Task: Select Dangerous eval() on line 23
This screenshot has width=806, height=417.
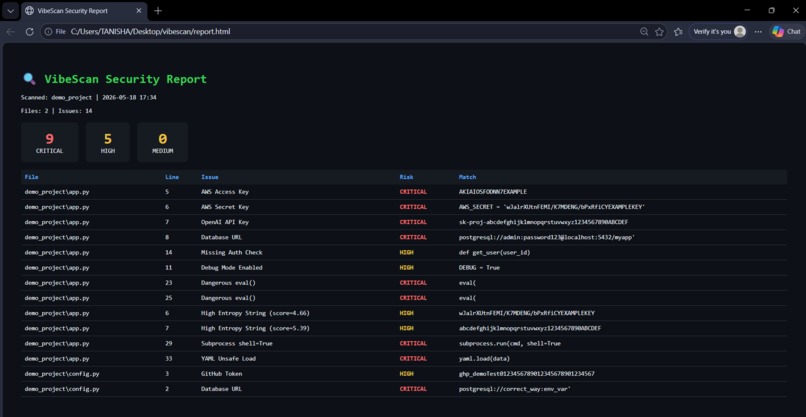Action: (228, 283)
